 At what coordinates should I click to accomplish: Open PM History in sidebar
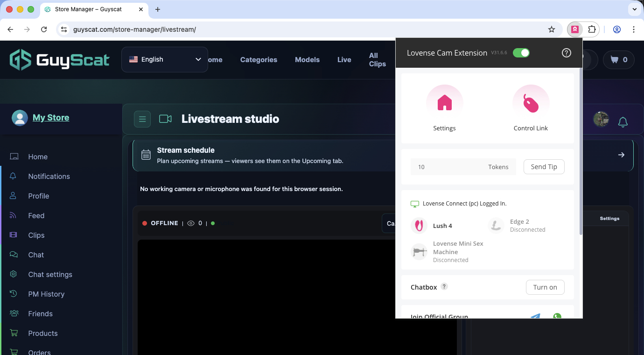pos(46,294)
